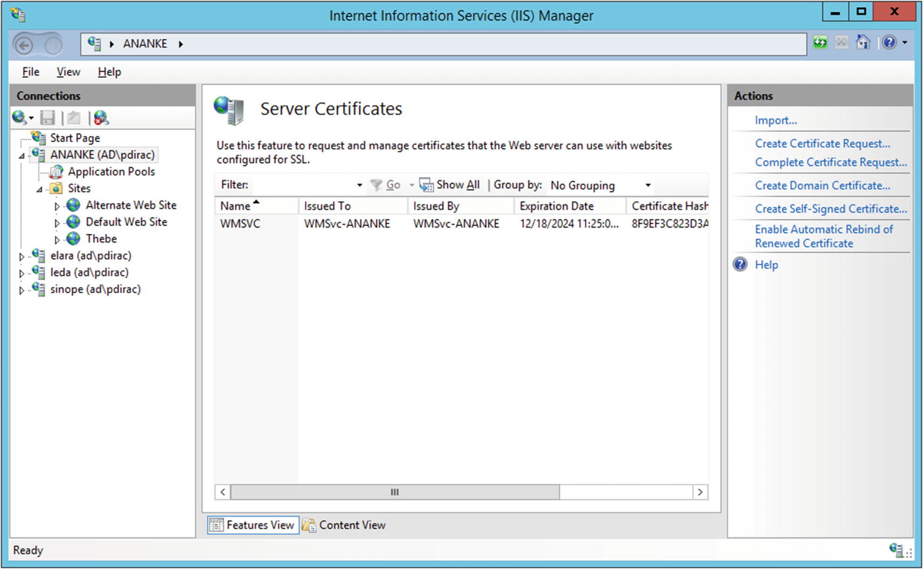Sort by the Certificate Hash column header
This screenshot has width=924, height=570.
pyautogui.click(x=668, y=206)
